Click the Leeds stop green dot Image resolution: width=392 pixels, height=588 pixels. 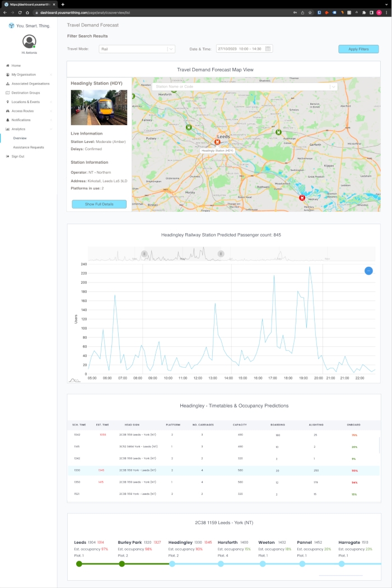tap(79, 564)
